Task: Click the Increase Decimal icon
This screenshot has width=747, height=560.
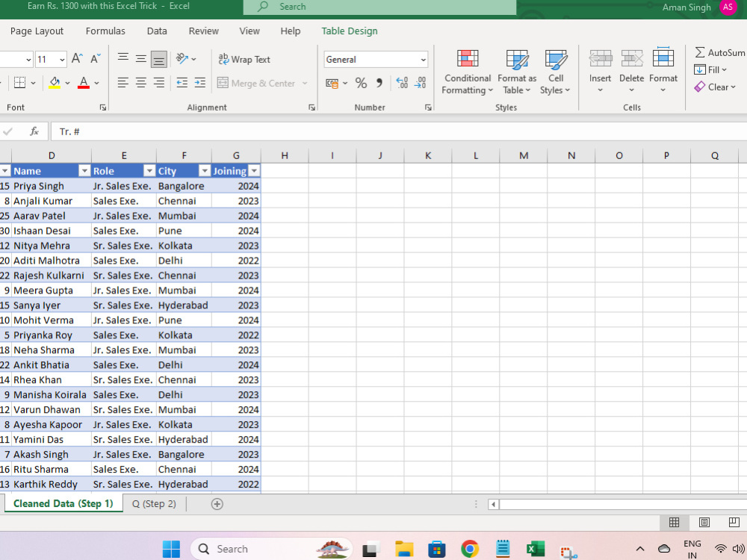Action: pyautogui.click(x=402, y=84)
